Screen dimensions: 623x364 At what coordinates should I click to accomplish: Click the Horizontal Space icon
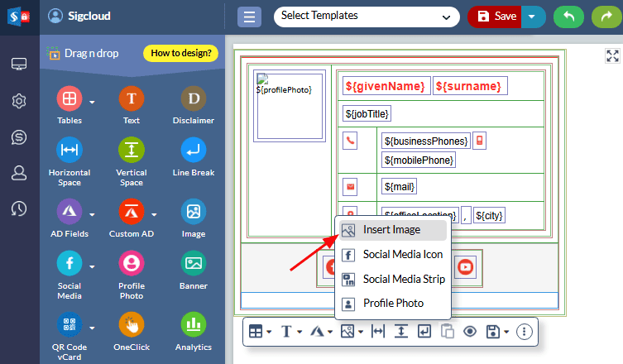coord(69,151)
